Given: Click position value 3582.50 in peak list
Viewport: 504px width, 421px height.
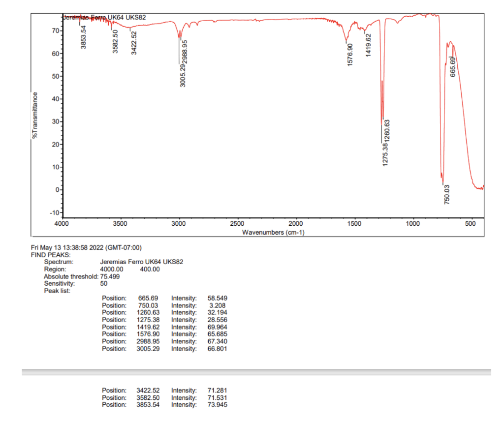Looking at the screenshot, I should click(x=148, y=398).
